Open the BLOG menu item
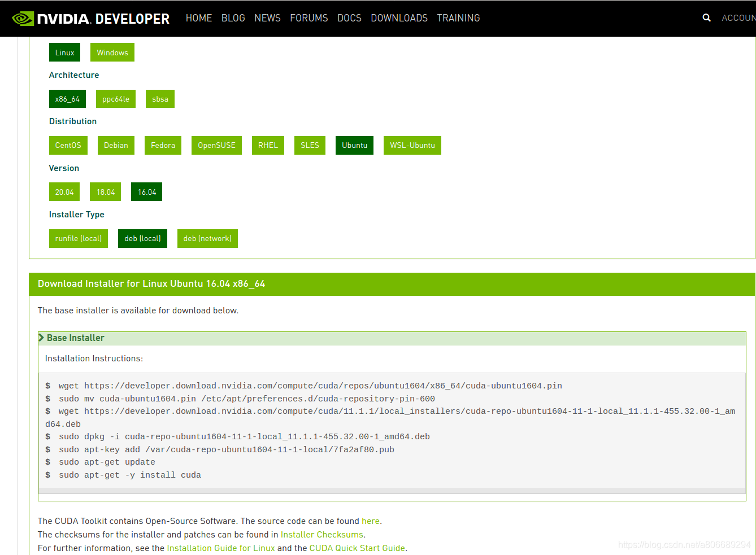 pos(233,18)
